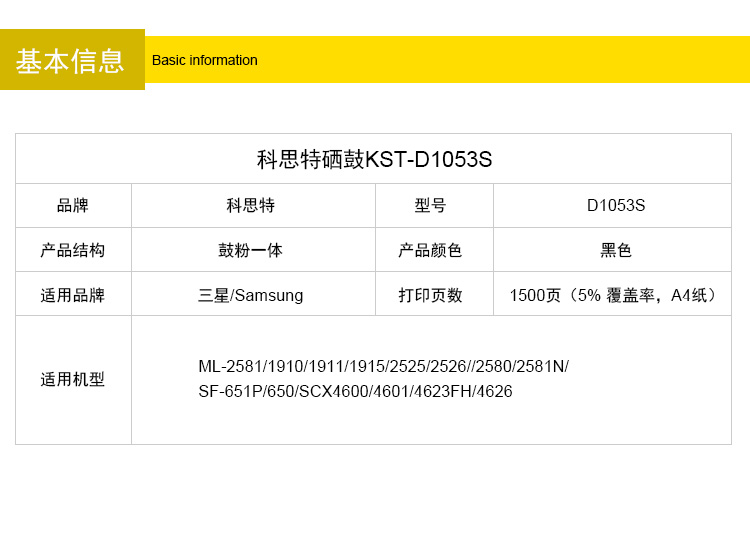Select the brand value 科思特
Image resolution: width=750 pixels, height=533 pixels.
(251, 206)
